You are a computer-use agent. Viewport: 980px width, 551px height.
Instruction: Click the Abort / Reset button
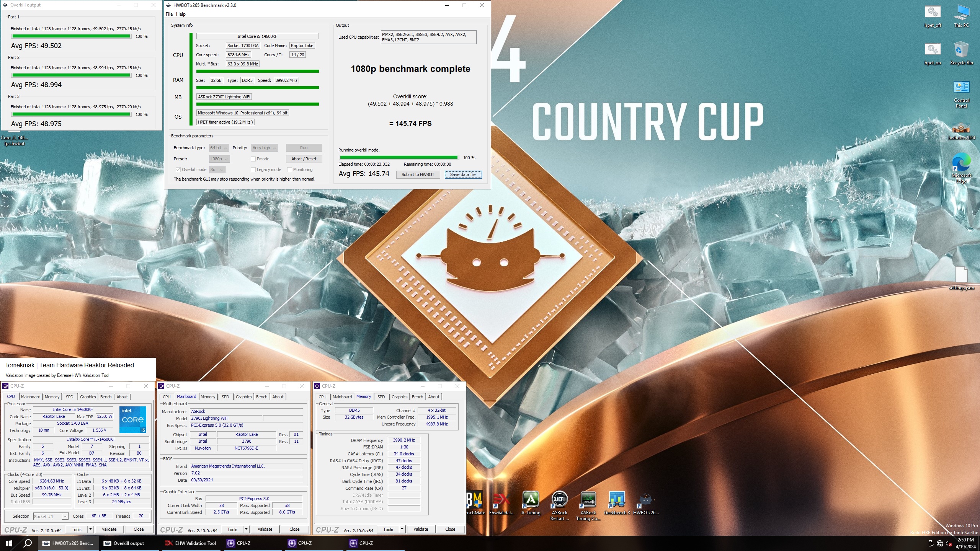point(304,159)
